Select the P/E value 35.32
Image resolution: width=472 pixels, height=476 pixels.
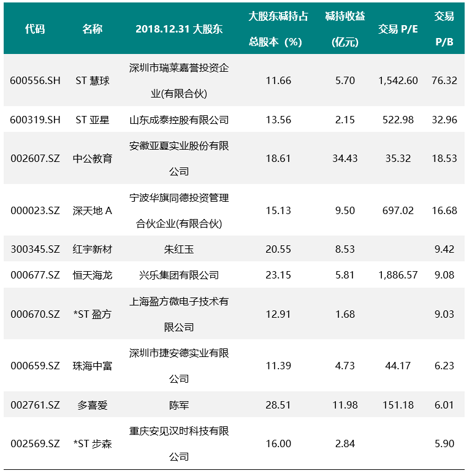pos(398,158)
